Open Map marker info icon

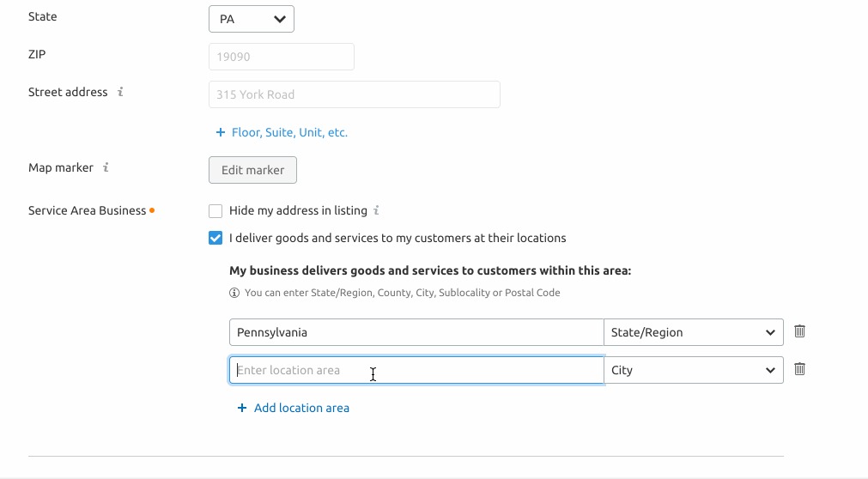(106, 167)
